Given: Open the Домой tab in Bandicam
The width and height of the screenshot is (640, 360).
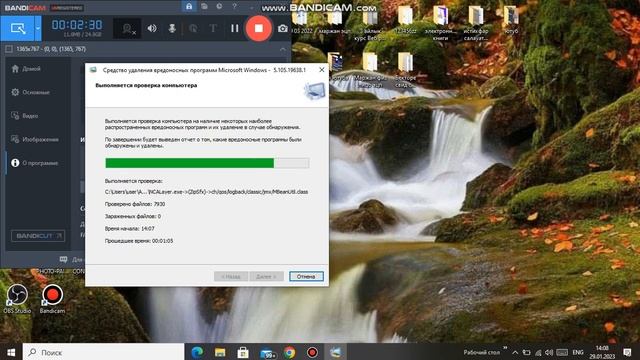Looking at the screenshot, I should [x=27, y=69].
